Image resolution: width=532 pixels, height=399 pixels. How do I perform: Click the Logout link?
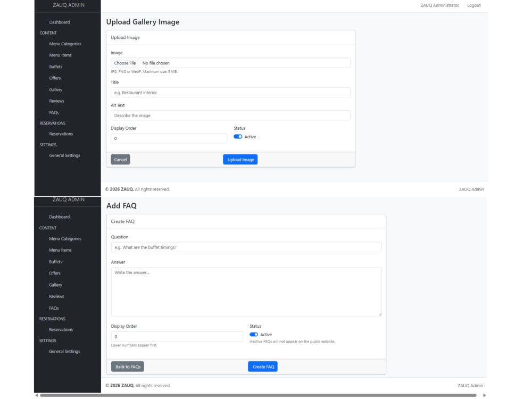[x=473, y=5]
